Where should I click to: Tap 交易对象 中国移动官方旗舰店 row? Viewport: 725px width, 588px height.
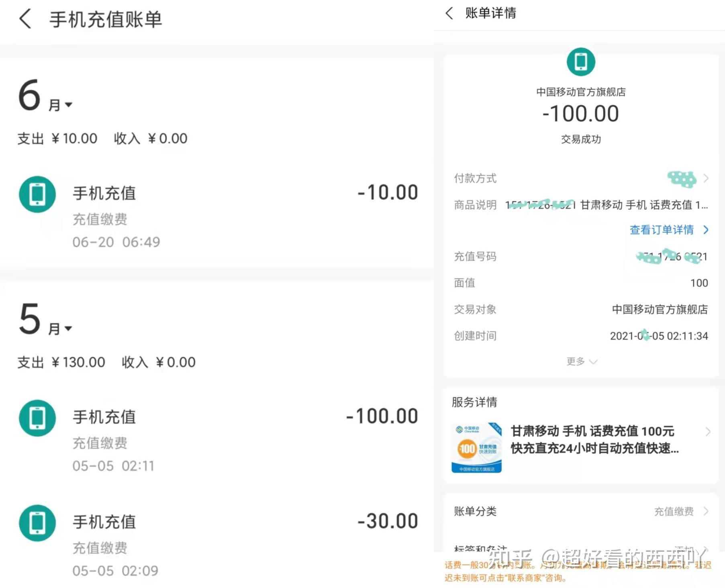pyautogui.click(x=581, y=309)
